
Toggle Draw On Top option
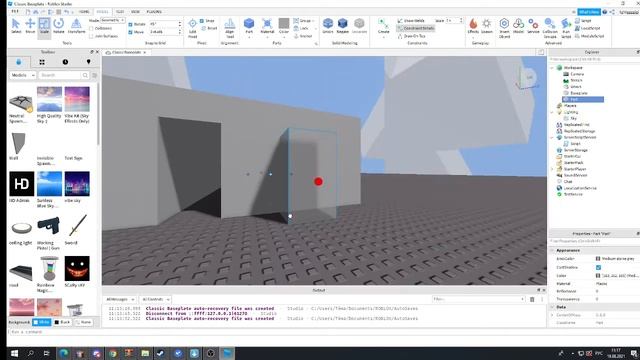[x=411, y=36]
